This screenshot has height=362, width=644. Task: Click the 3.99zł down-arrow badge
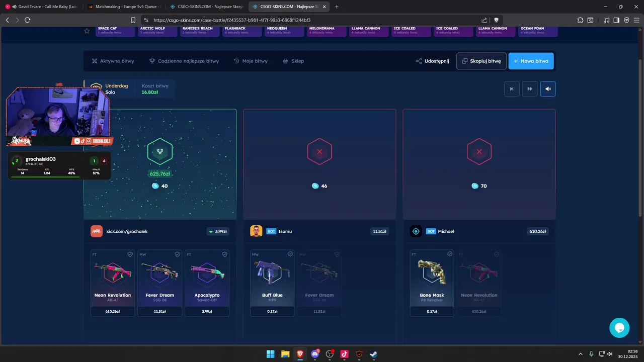(218, 231)
